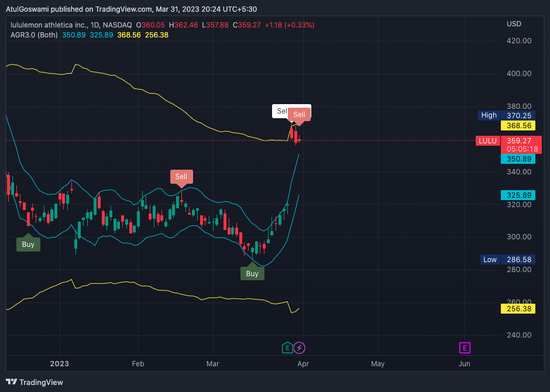Viewport: 550px width, 392px height.
Task: Click the cyan 350.89 axis label
Action: (518, 159)
